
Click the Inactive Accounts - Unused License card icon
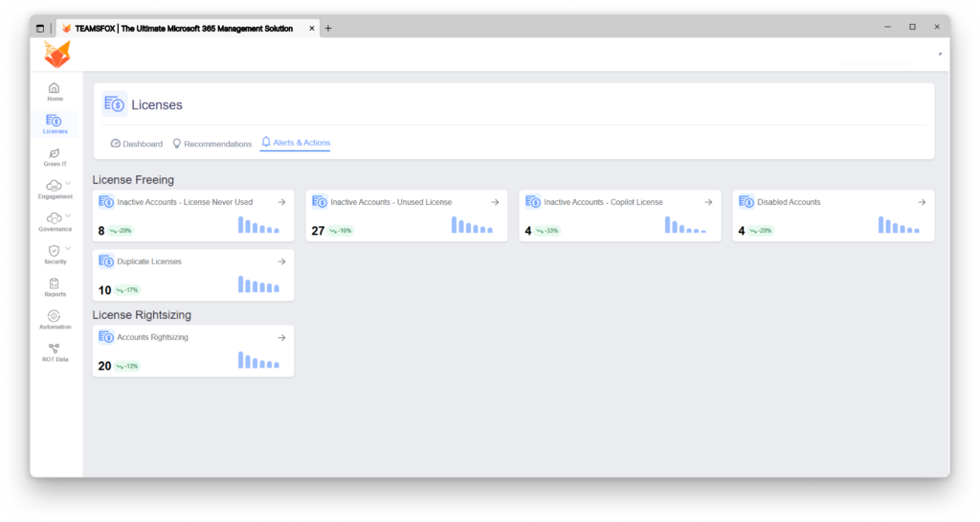[x=320, y=202]
